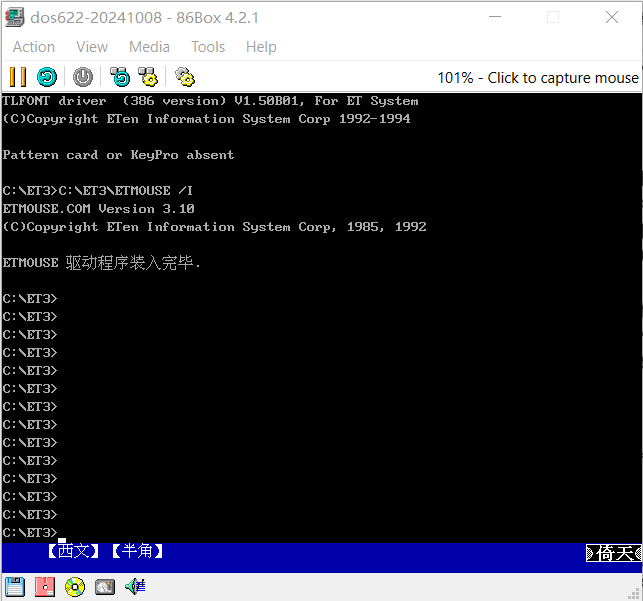Open the Media menu
Viewport: 643px width, 601px height.
click(x=149, y=47)
